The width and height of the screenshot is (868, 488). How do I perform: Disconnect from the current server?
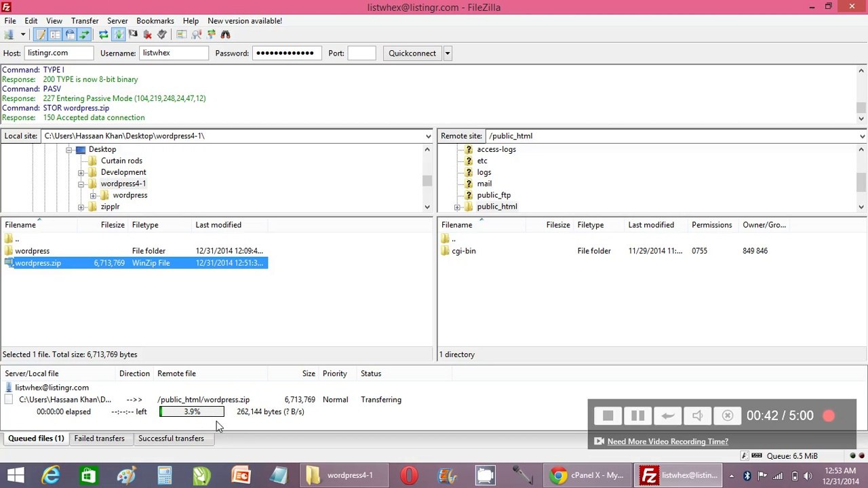pyautogui.click(x=147, y=35)
